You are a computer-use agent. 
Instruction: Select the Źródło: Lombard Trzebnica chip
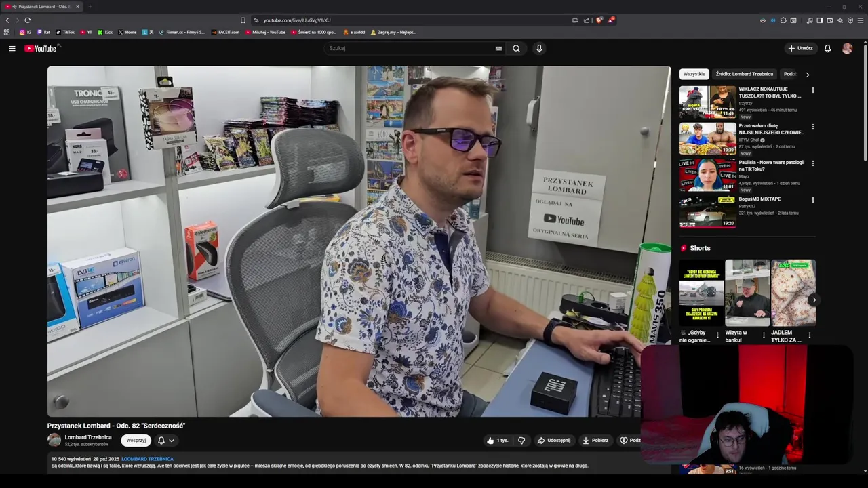(744, 74)
